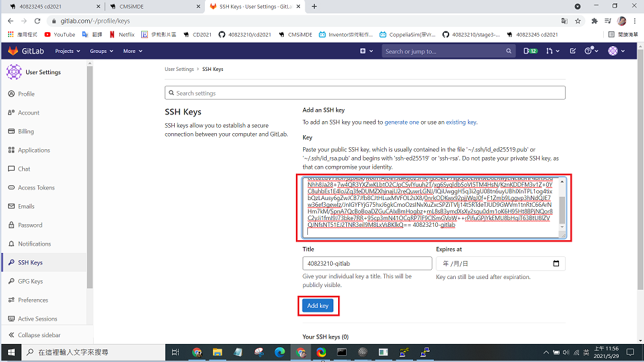Switch to 40823245 cd2021 browser tab
This screenshot has height=362, width=644.
point(55,7)
